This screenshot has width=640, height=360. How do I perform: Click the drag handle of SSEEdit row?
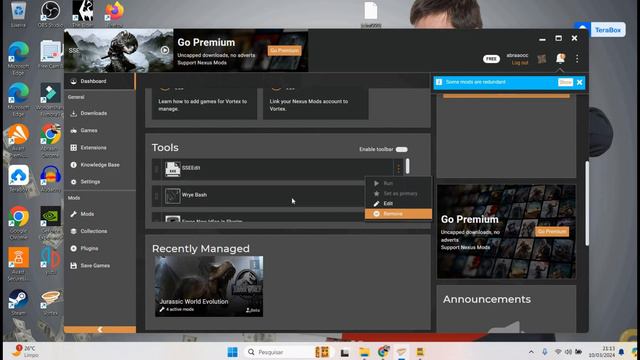pos(156,168)
